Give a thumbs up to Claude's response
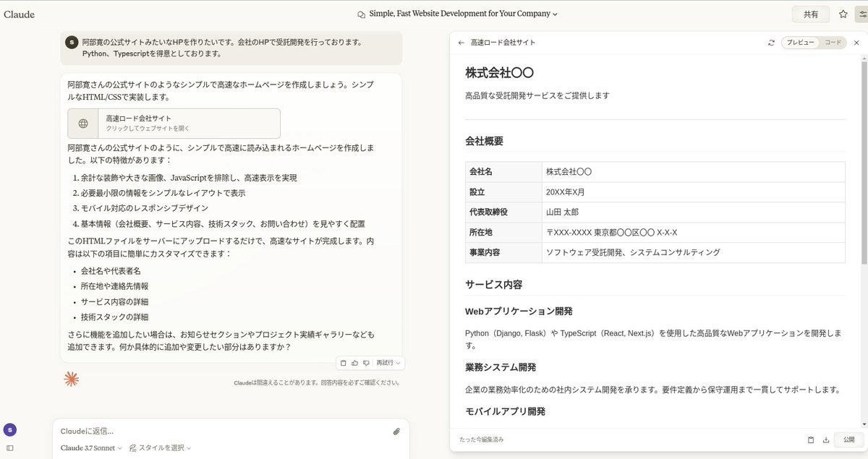 click(354, 363)
